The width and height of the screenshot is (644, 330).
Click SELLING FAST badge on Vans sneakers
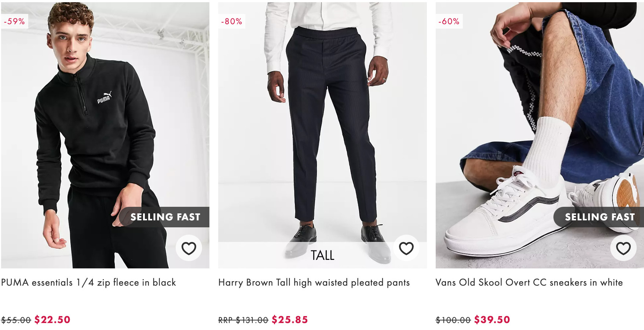pyautogui.click(x=599, y=217)
